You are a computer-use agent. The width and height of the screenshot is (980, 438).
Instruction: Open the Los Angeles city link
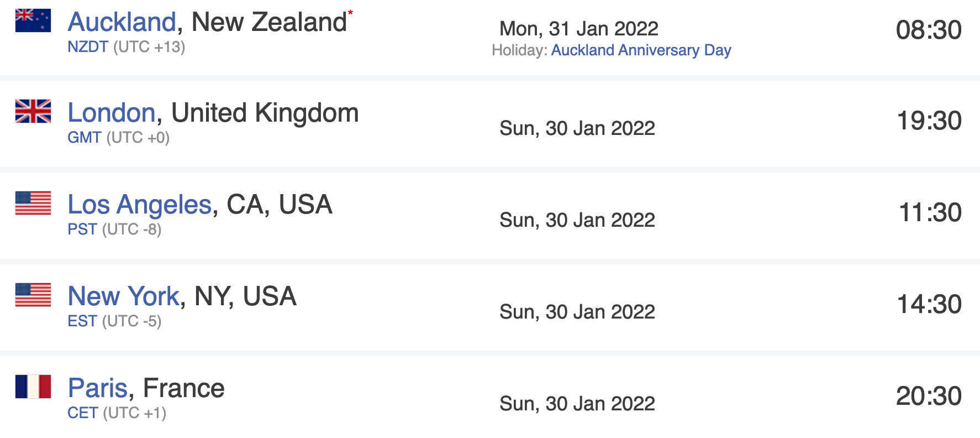pos(139,205)
